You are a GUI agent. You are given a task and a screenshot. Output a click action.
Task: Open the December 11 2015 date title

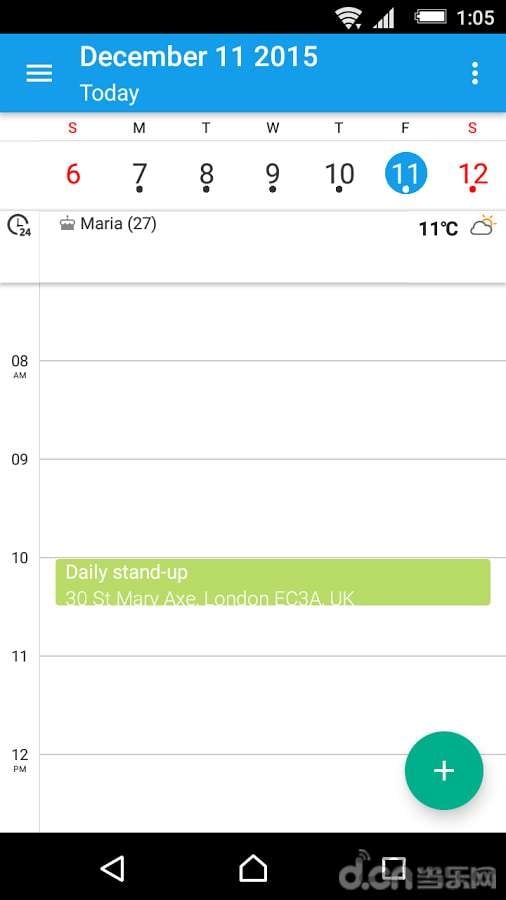point(198,57)
